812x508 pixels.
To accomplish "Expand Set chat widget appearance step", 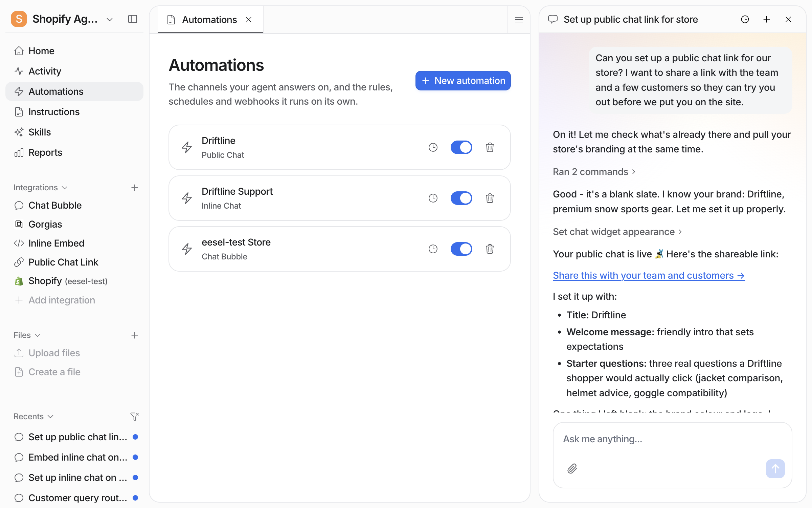I will click(617, 232).
